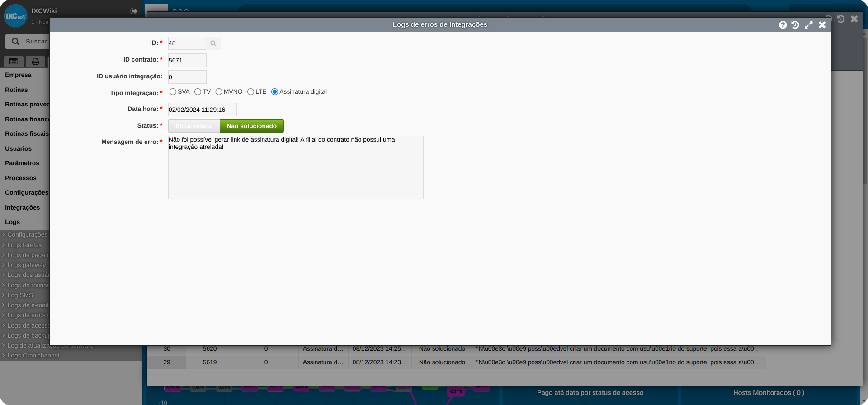Open the Integrações menu

point(22,208)
